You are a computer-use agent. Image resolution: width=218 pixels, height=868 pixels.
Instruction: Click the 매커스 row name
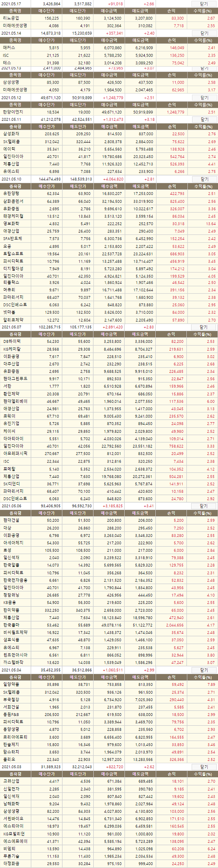click(9, 48)
